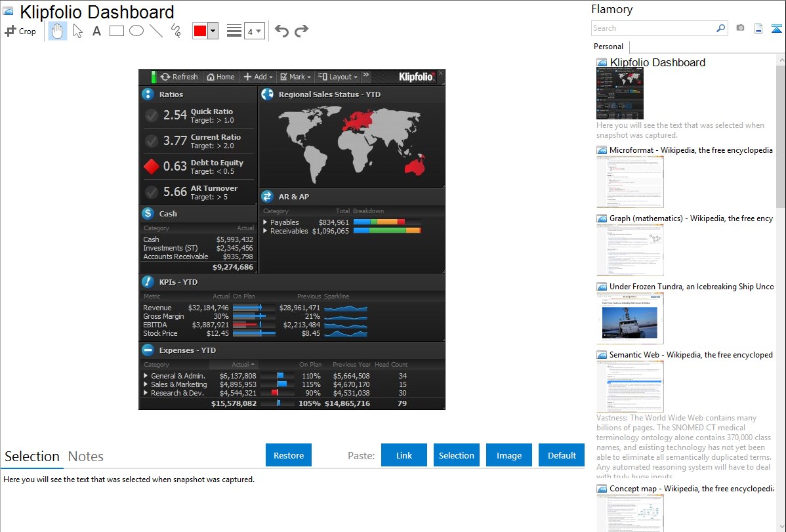This screenshot has height=532, width=786.
Task: Click the Restore button
Action: 289,455
